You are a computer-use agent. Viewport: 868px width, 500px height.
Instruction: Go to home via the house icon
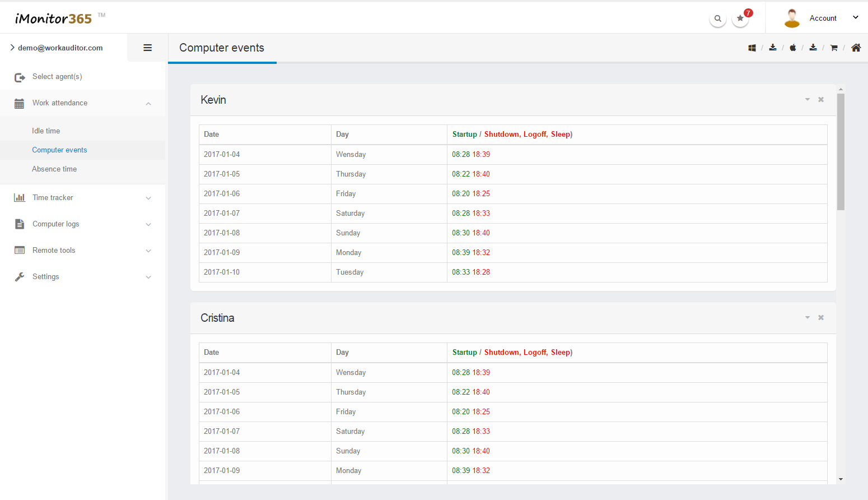856,48
